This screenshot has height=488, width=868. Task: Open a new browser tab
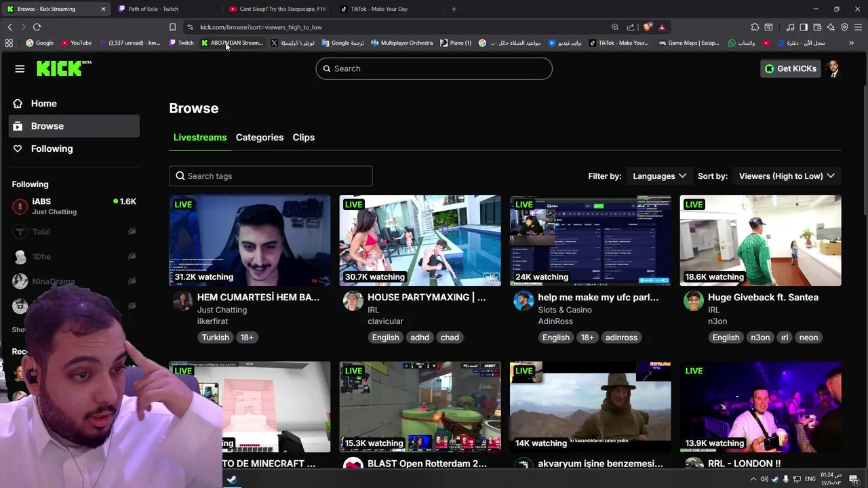point(454,9)
